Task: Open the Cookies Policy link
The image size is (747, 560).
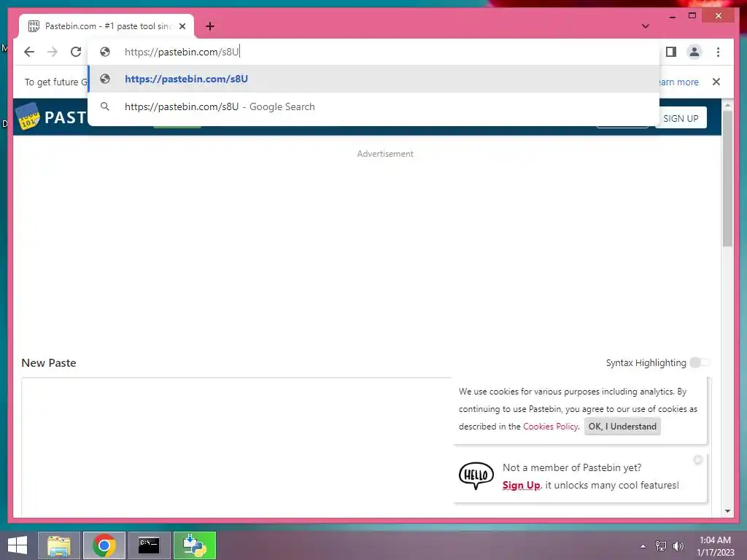Action: [550, 427]
